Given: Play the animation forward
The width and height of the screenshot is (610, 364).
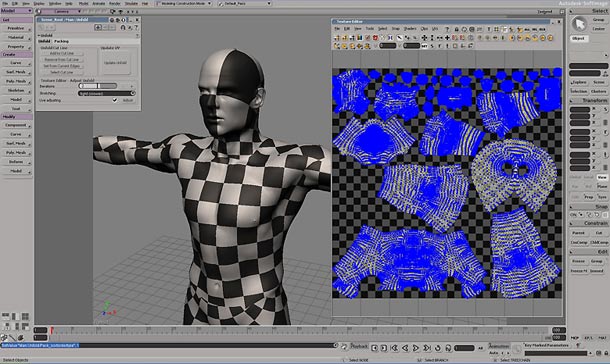Looking at the screenshot, I should [x=415, y=348].
